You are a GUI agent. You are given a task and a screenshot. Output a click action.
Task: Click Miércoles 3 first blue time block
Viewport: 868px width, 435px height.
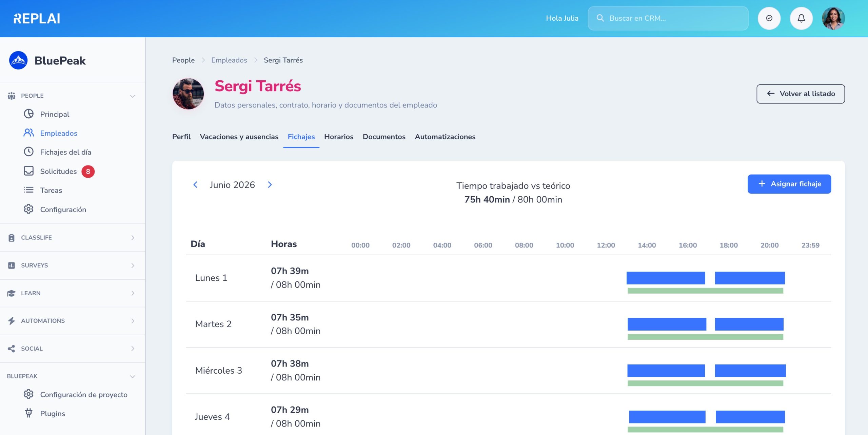pyautogui.click(x=666, y=371)
